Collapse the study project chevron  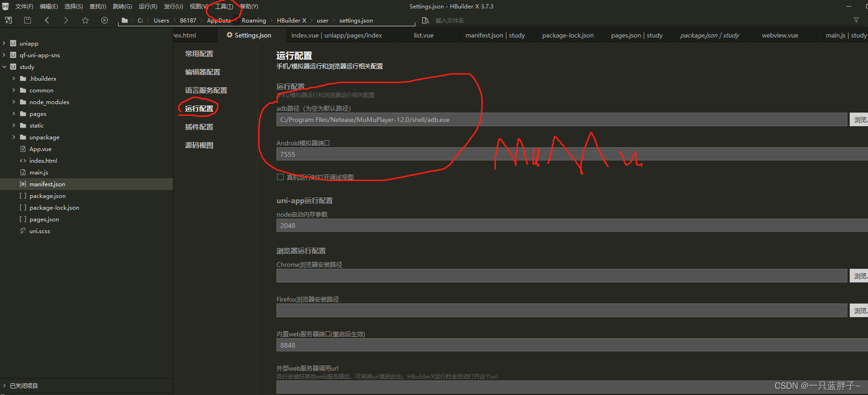point(4,67)
